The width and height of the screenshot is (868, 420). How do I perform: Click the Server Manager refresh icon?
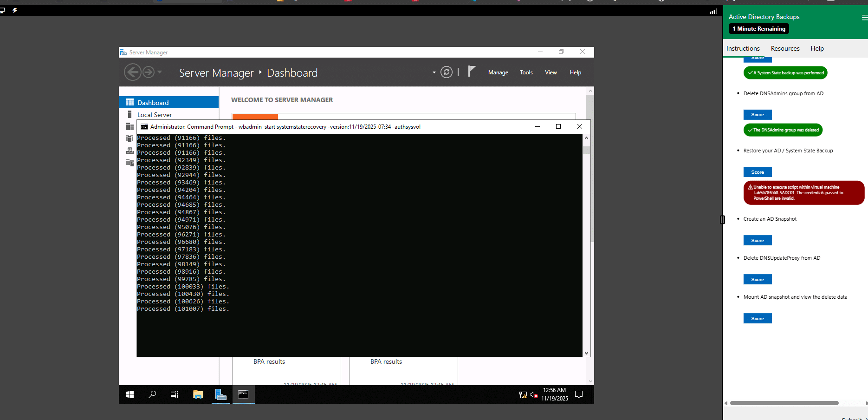(x=446, y=72)
